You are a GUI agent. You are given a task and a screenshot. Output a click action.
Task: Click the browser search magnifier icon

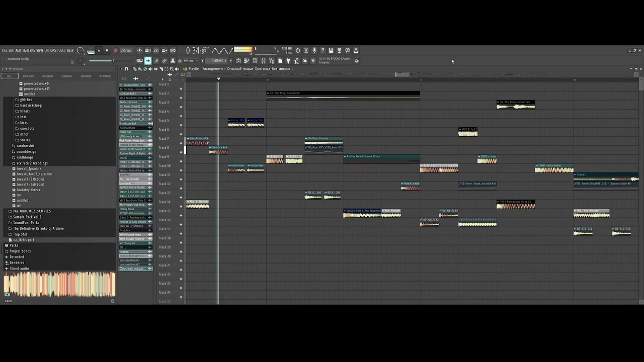(112, 301)
